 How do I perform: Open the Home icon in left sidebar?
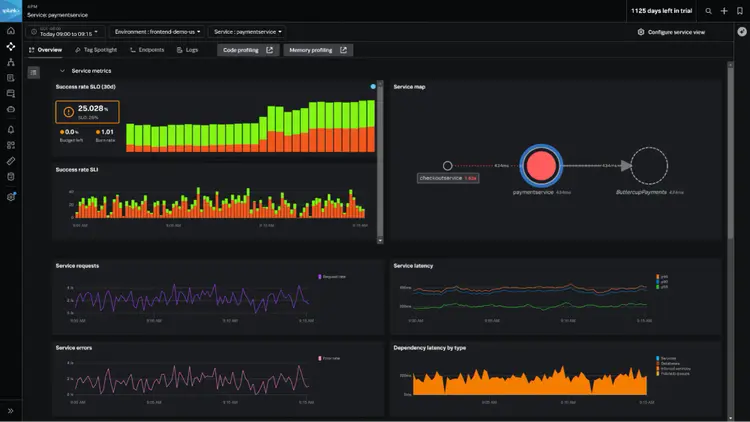(11, 31)
